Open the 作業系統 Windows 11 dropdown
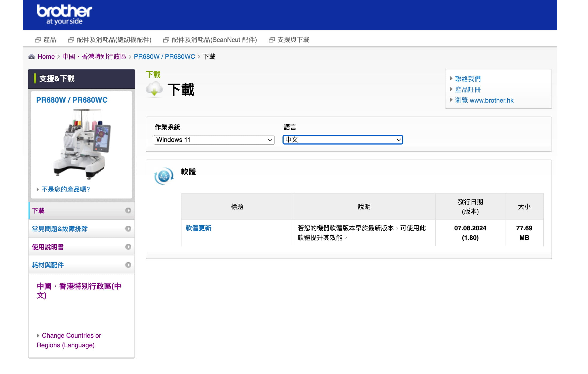 214,140
